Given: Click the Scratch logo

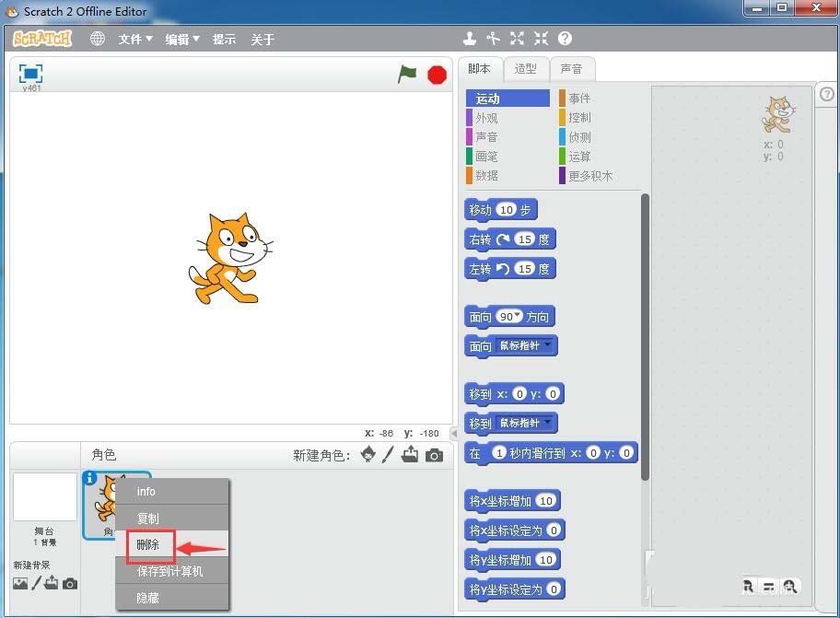Looking at the screenshot, I should point(41,39).
